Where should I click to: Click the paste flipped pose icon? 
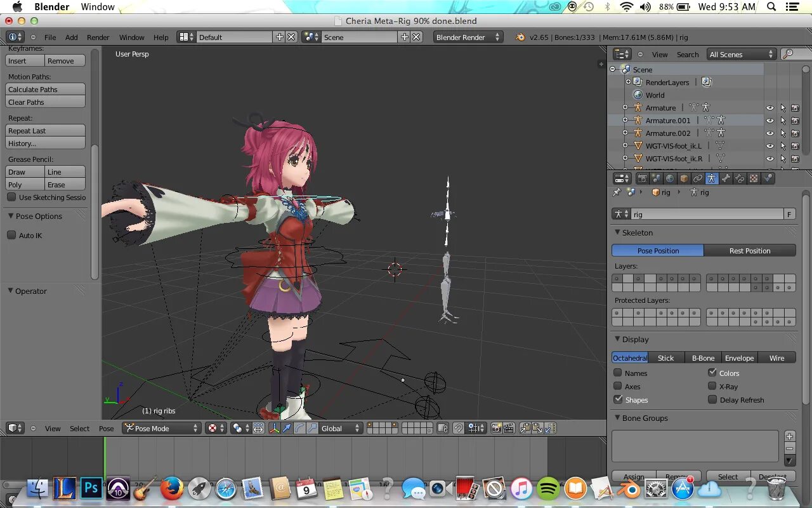[x=549, y=429]
